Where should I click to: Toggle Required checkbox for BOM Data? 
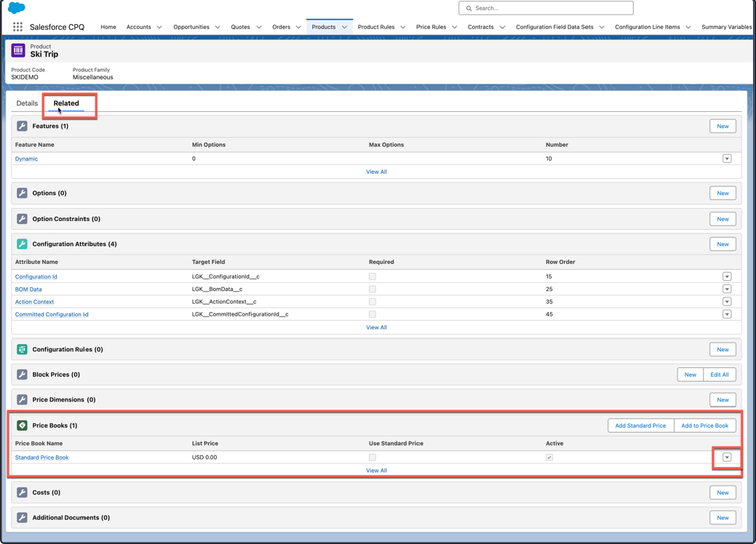373,289
